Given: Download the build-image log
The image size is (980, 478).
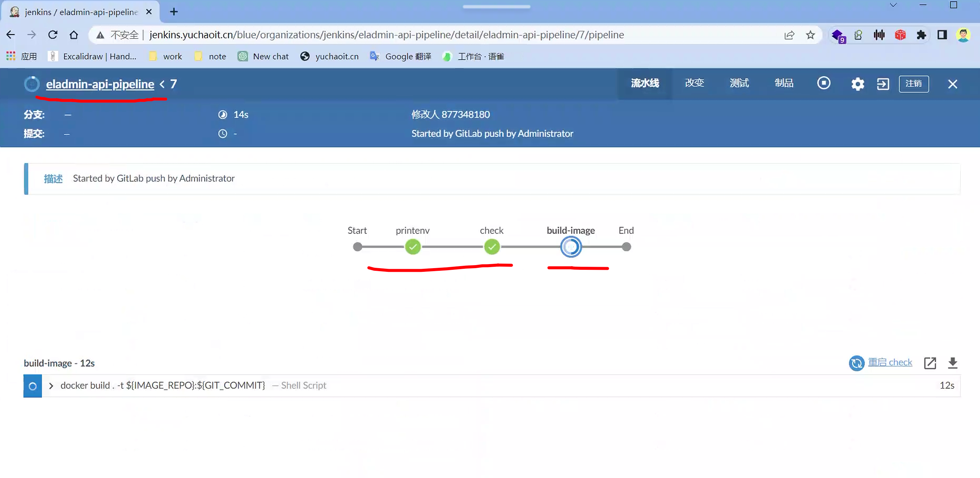Looking at the screenshot, I should click(953, 363).
